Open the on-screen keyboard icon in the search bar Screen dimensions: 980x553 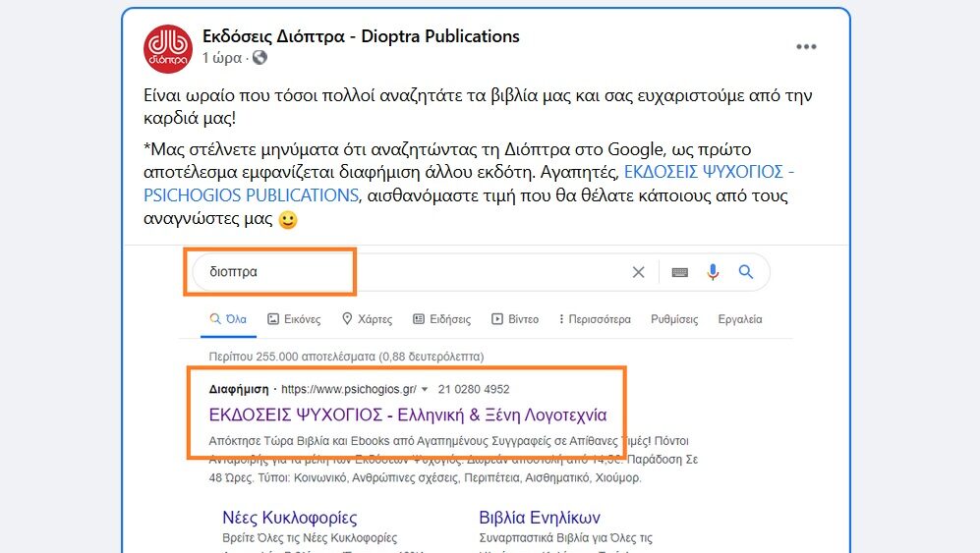click(x=679, y=272)
